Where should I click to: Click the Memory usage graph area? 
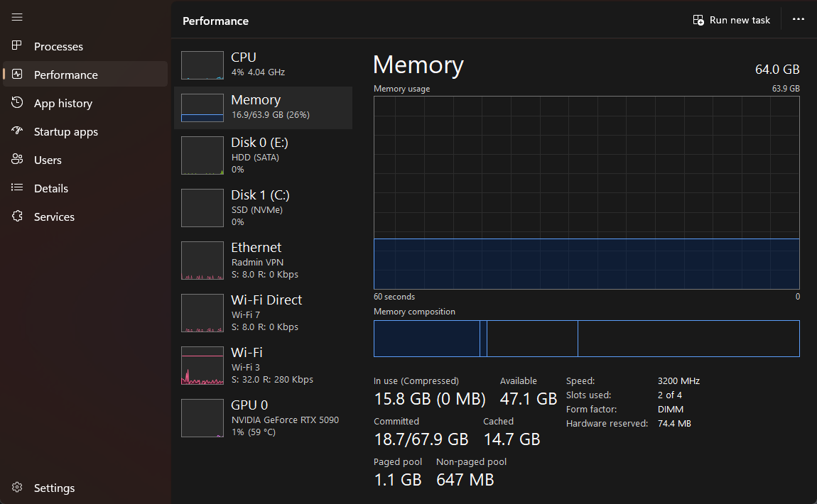[x=586, y=192]
